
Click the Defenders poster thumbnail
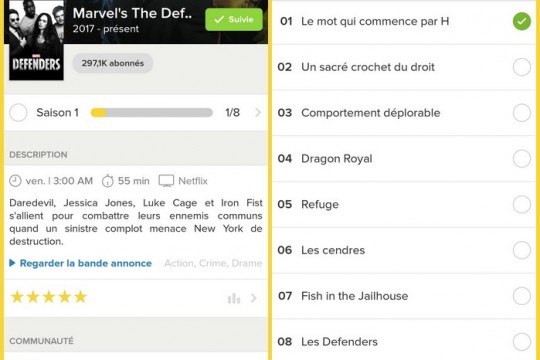pyautogui.click(x=36, y=40)
